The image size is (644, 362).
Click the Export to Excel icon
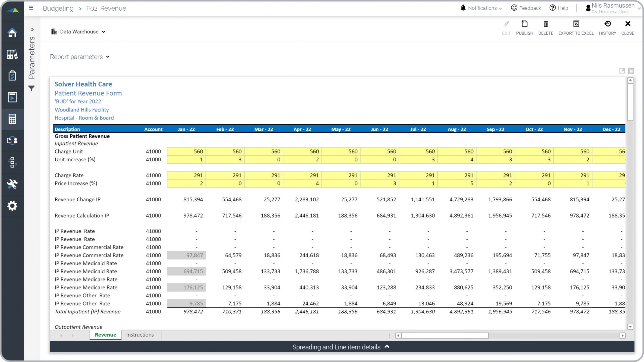point(576,27)
